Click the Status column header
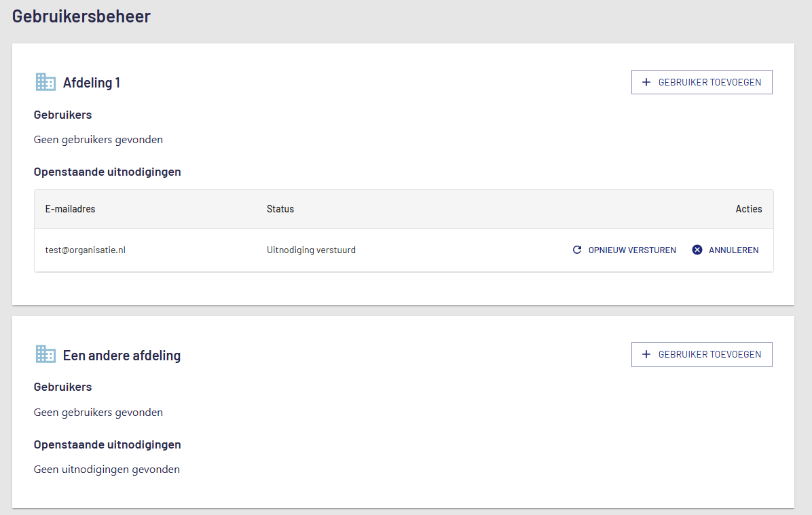Screen dimensions: 812x515 (x=280, y=209)
